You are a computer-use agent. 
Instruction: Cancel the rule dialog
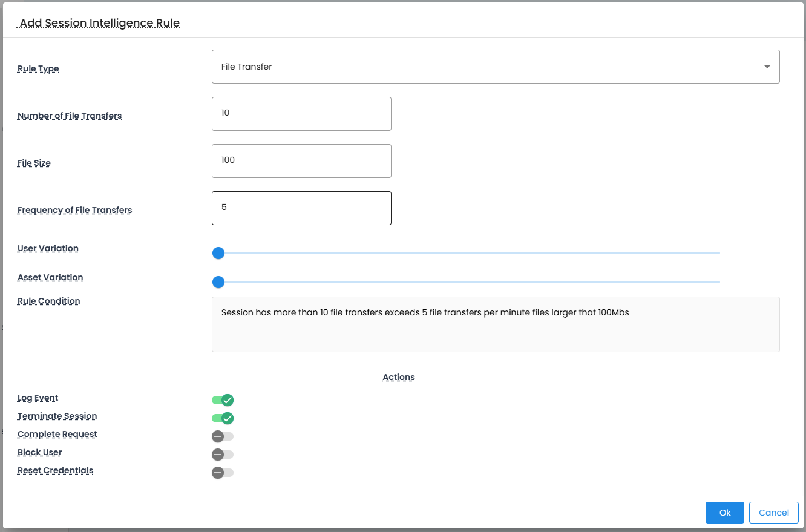pyautogui.click(x=773, y=513)
